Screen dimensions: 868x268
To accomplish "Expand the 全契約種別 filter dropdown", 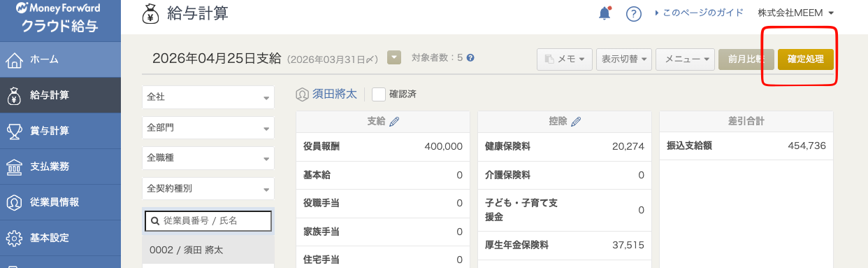I will point(208,189).
